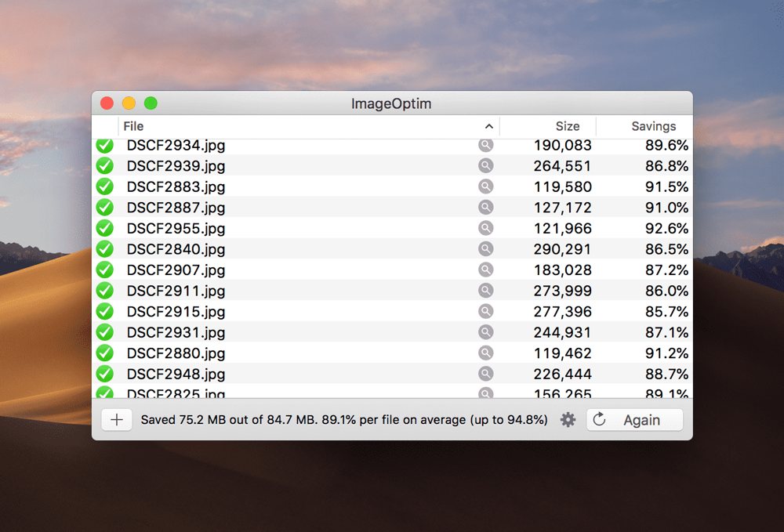784x532 pixels.
Task: Click the status checkmark for DSCF2931.jpg
Action: click(104, 331)
